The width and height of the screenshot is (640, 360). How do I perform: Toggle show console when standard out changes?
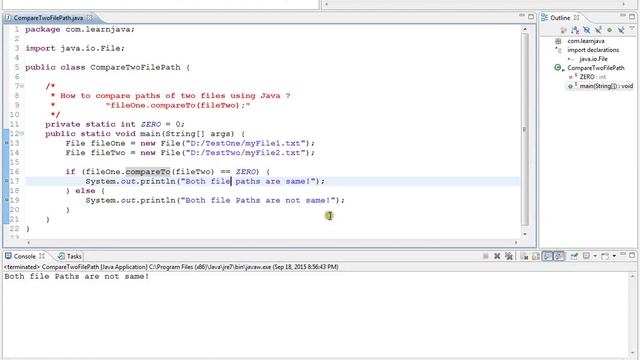[x=547, y=256]
